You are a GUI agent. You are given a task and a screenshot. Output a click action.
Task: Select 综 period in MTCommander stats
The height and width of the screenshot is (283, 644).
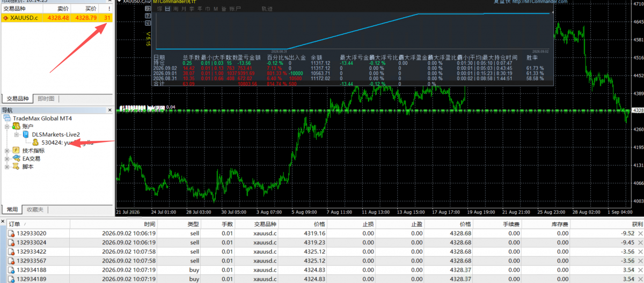[161, 10]
